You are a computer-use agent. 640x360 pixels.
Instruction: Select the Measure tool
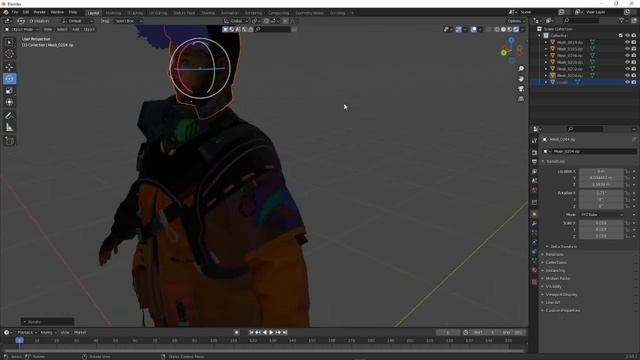coord(9,127)
